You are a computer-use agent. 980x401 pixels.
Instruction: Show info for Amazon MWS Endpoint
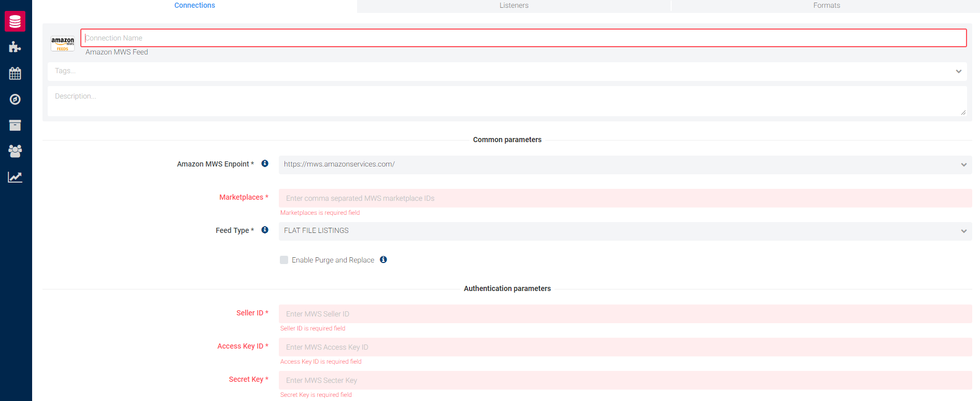click(265, 163)
